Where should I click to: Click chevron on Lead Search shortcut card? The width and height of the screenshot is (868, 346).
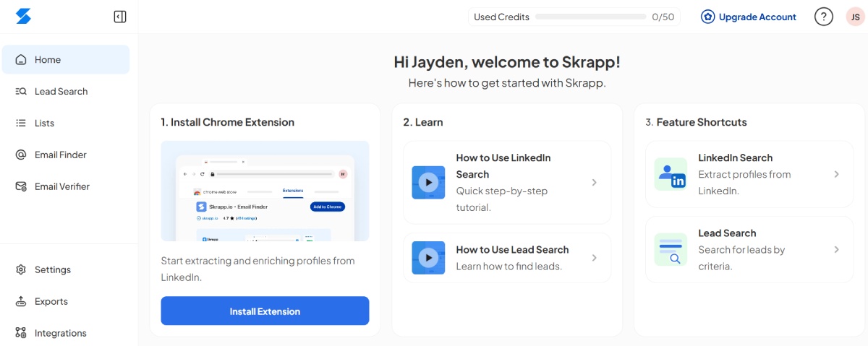(x=836, y=250)
